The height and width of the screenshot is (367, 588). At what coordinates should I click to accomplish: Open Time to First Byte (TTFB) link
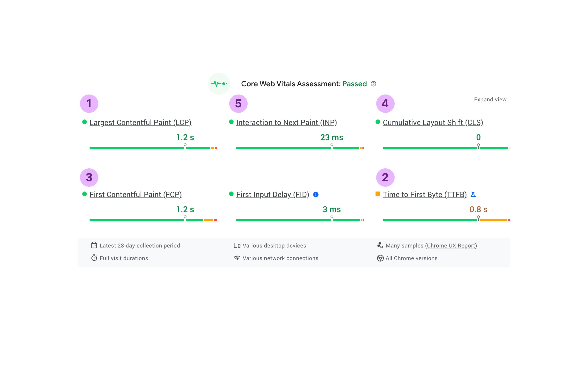424,195
